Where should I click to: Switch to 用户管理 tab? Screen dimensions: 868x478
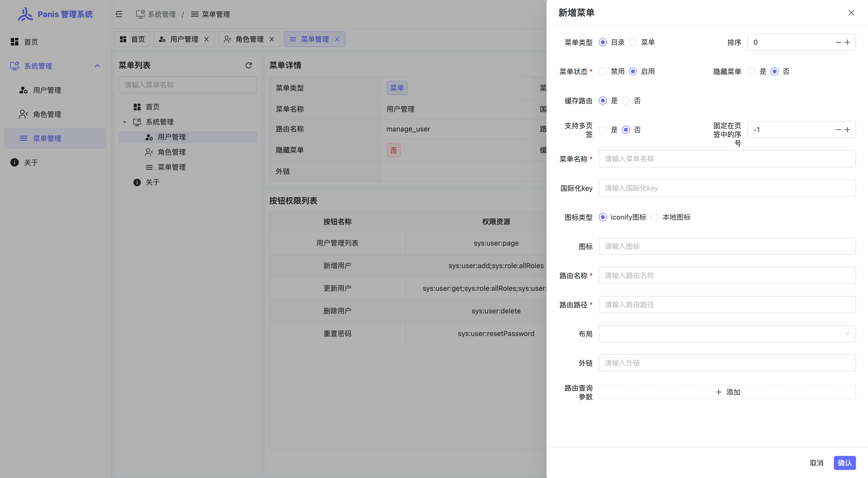pos(184,39)
